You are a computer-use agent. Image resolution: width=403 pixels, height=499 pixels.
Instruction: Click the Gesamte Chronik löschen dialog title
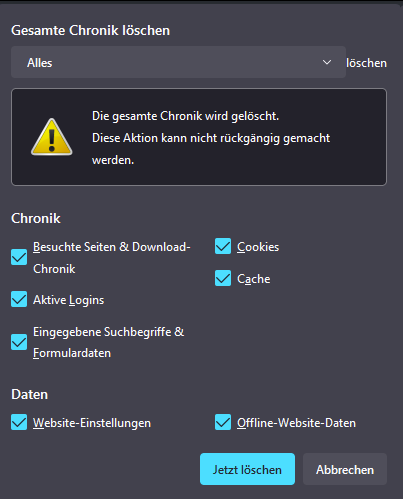point(91,30)
